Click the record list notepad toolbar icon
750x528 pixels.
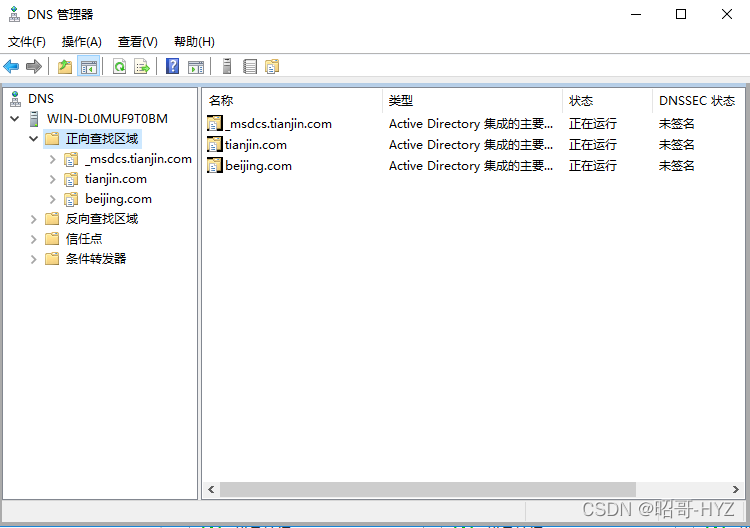click(250, 66)
